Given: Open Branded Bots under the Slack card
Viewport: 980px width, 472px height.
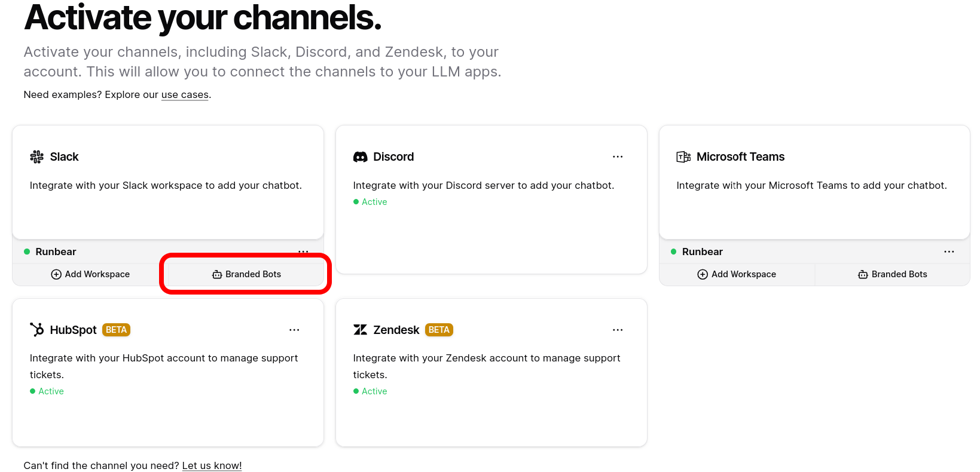Looking at the screenshot, I should pyautogui.click(x=246, y=274).
